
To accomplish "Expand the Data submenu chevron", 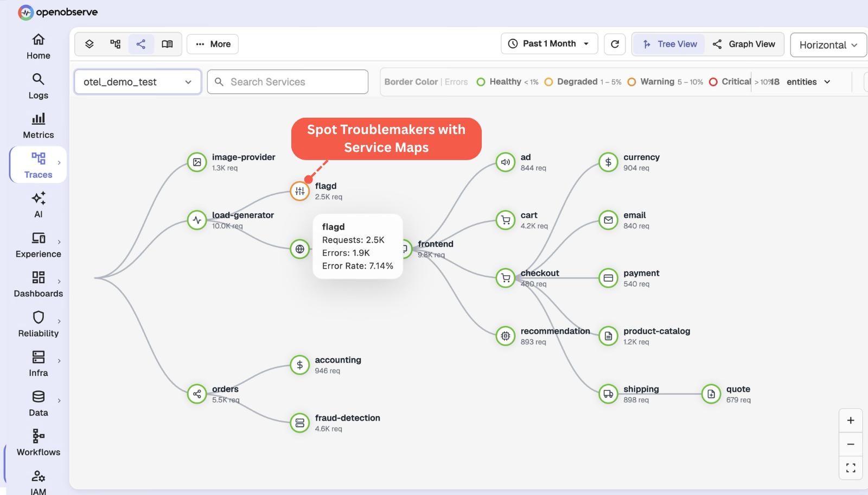I will pyautogui.click(x=59, y=401).
